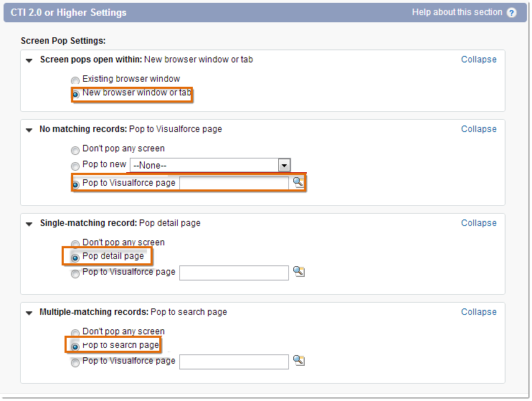Choose Don't pop any screen under No matching records
532x401 pixels.
pos(75,150)
